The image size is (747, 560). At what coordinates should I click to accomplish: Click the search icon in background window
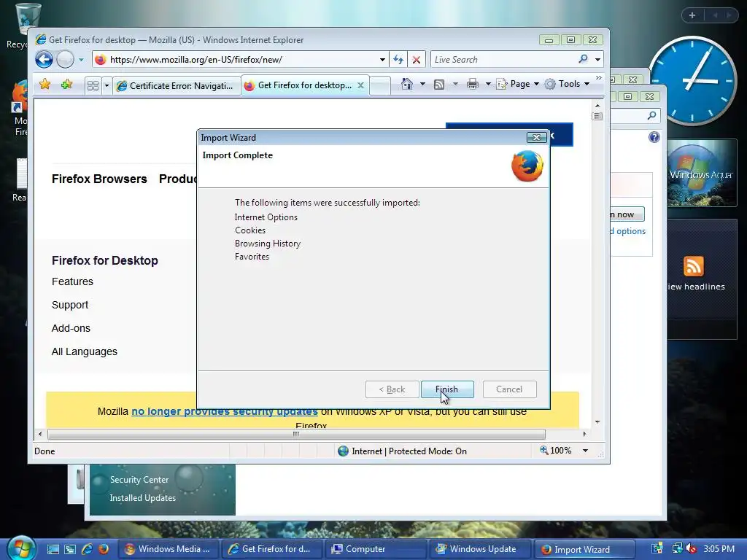point(651,115)
